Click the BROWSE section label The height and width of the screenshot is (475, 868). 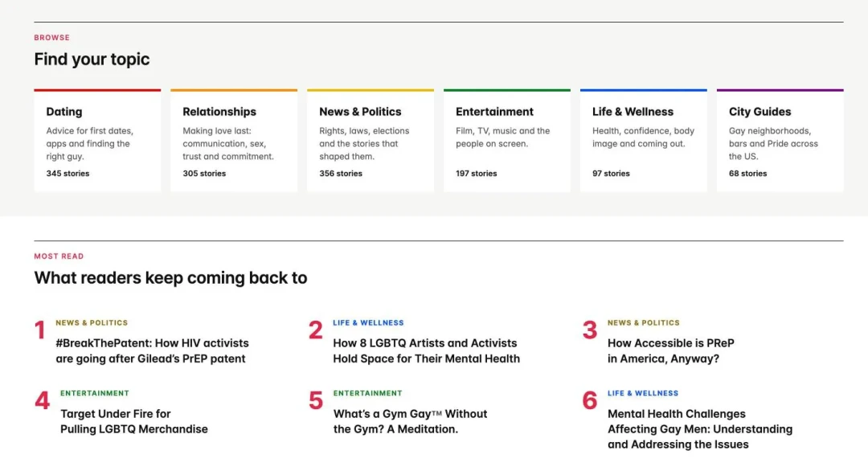coord(52,38)
